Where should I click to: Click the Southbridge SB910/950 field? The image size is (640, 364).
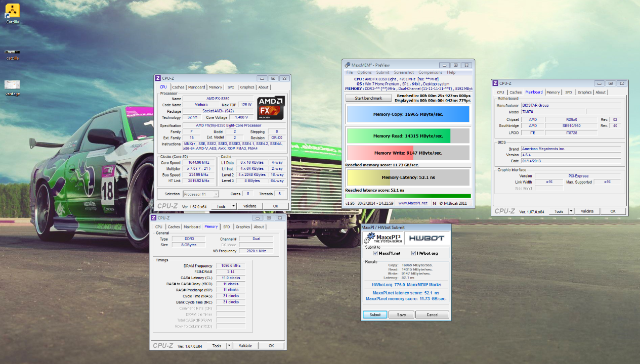tap(572, 126)
